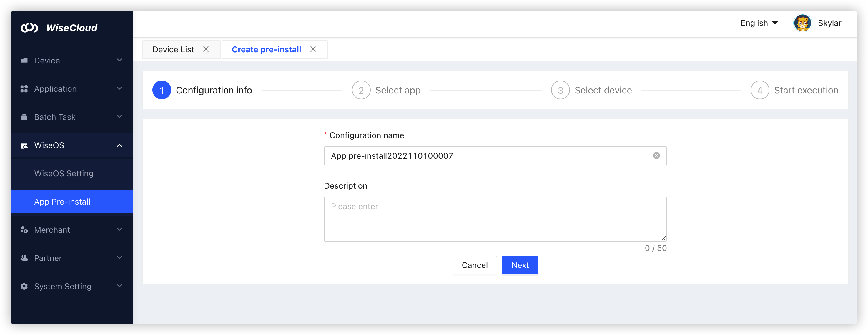The image size is (868, 335).
Task: Click the Merchant icon
Action: pos(24,230)
